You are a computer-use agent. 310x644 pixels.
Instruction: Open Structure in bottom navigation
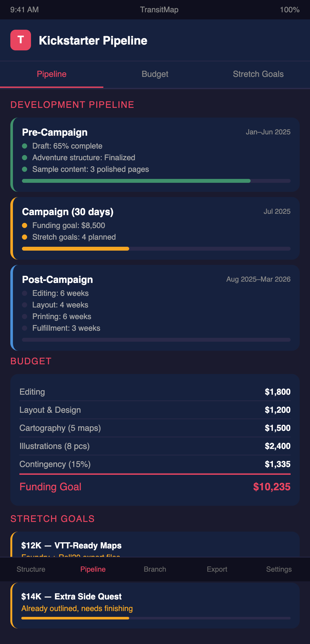click(x=31, y=569)
